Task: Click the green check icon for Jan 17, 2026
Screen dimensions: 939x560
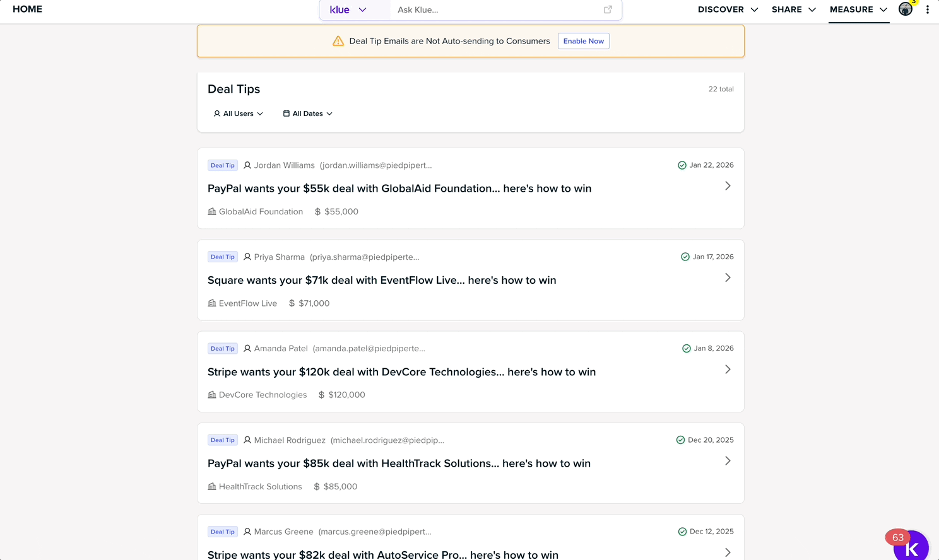Action: tap(685, 257)
